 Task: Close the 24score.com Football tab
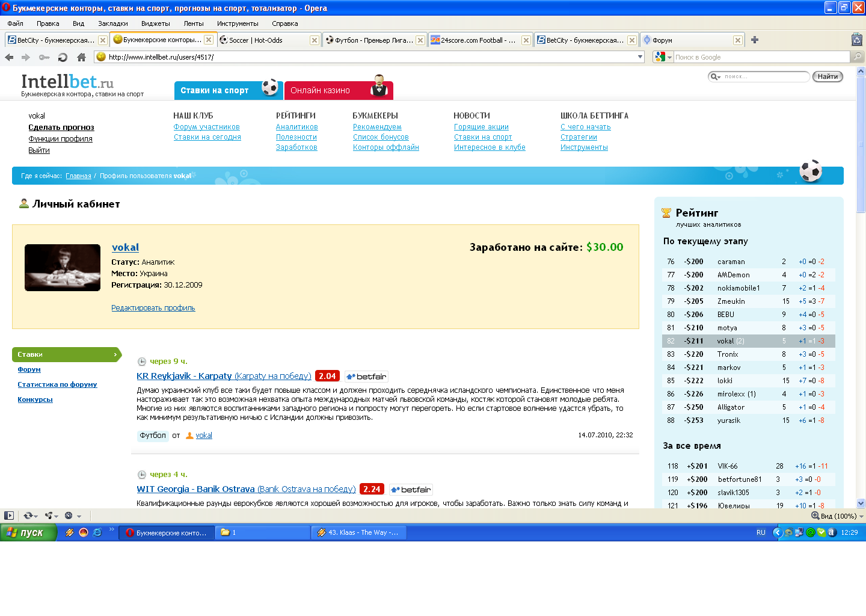tap(526, 40)
